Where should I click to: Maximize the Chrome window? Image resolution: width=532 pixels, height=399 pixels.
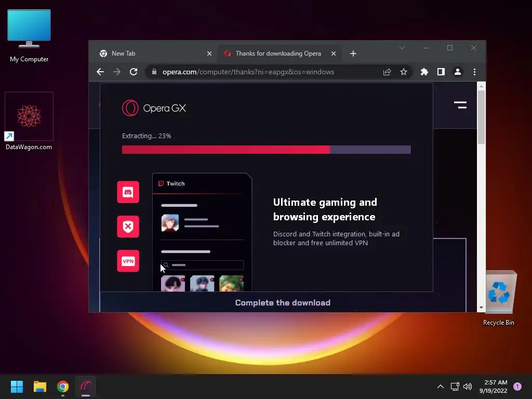click(450, 48)
